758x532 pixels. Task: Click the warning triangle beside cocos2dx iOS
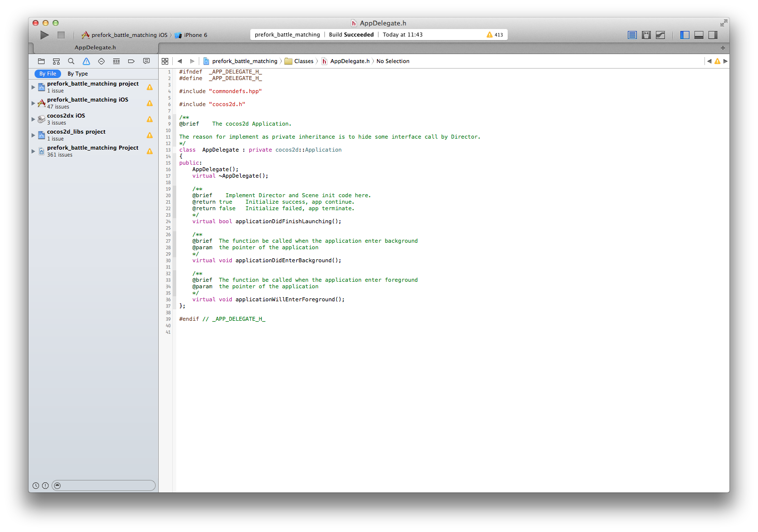coord(150,119)
